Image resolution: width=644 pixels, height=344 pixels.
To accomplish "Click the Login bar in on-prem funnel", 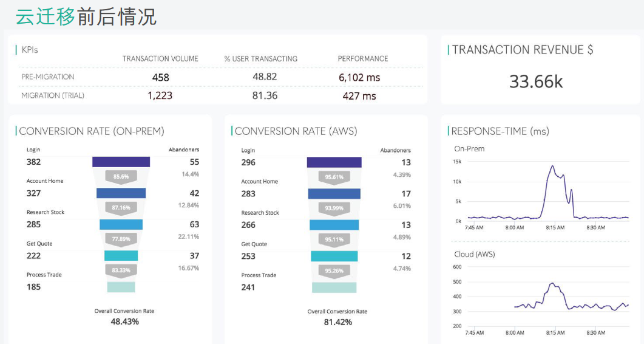I will click(x=121, y=162).
